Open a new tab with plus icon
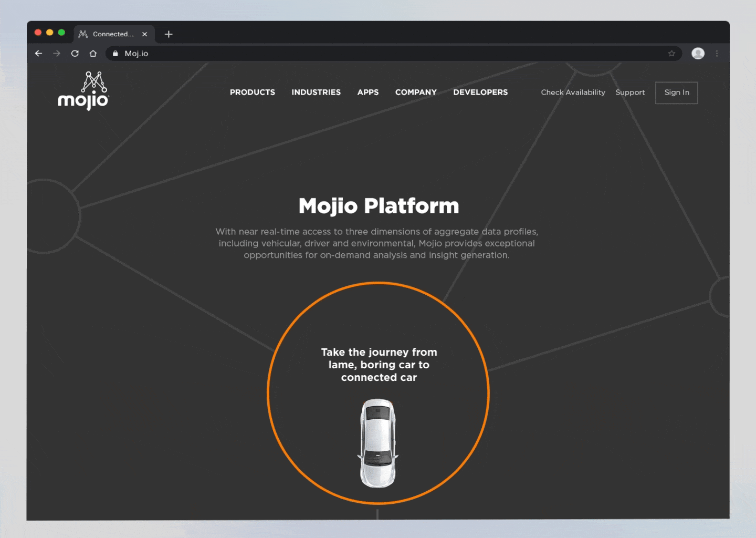 (169, 34)
